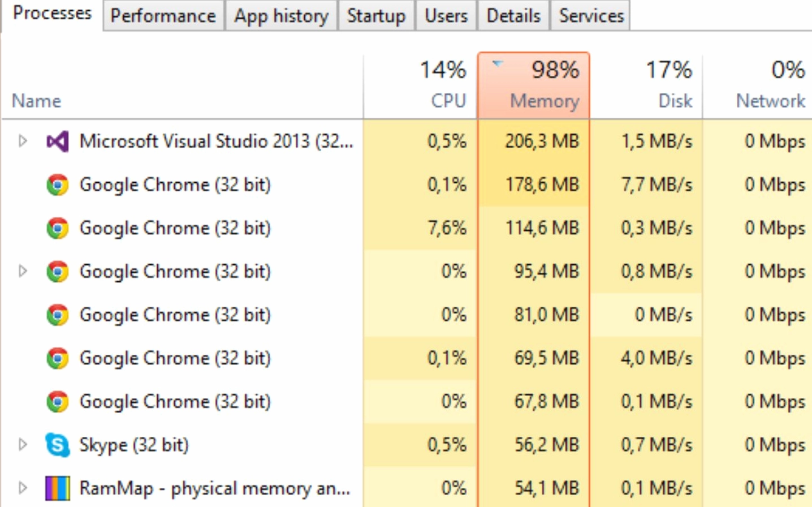The width and height of the screenshot is (812, 507).
Task: Select the App history tab
Action: (x=281, y=16)
